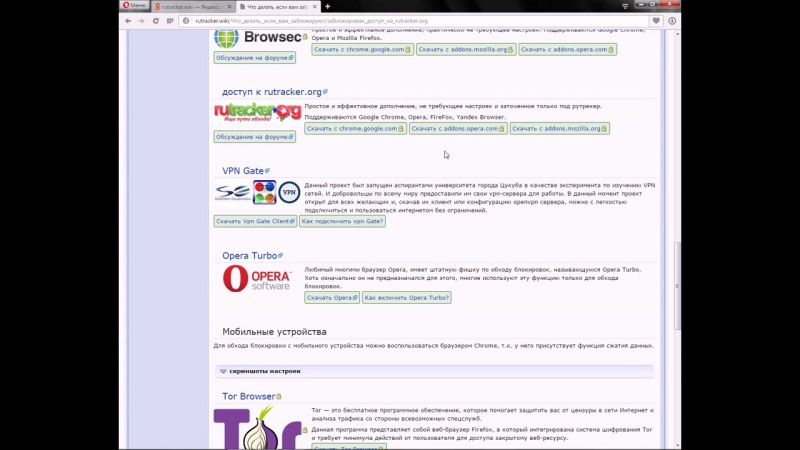
Task: Close the 'Что делать, если вам' tab
Action: click(x=314, y=7)
